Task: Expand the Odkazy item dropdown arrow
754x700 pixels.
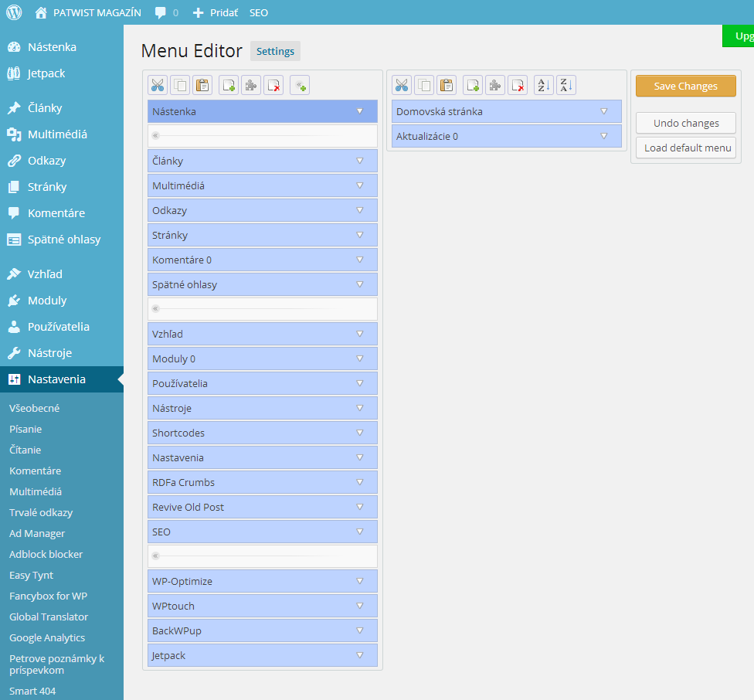Action: 360,211
